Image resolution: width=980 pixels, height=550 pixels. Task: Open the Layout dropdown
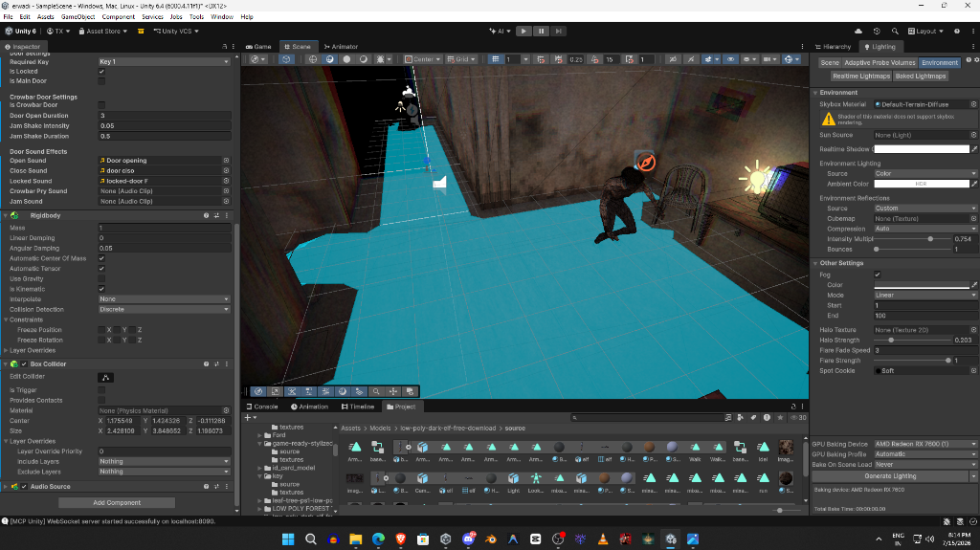925,31
